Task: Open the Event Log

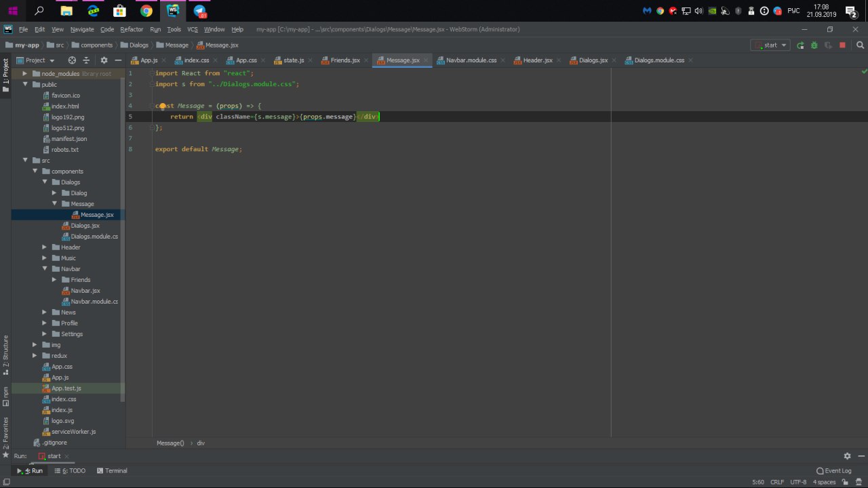Action: pos(834,470)
